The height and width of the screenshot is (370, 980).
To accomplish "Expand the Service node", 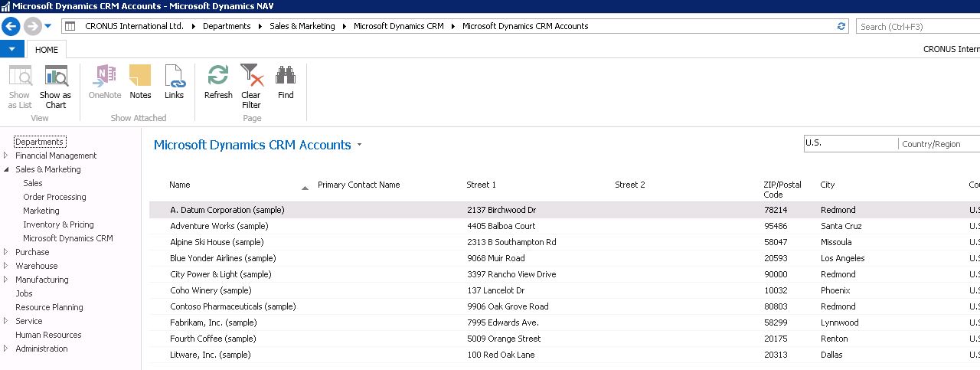I will (x=6, y=321).
